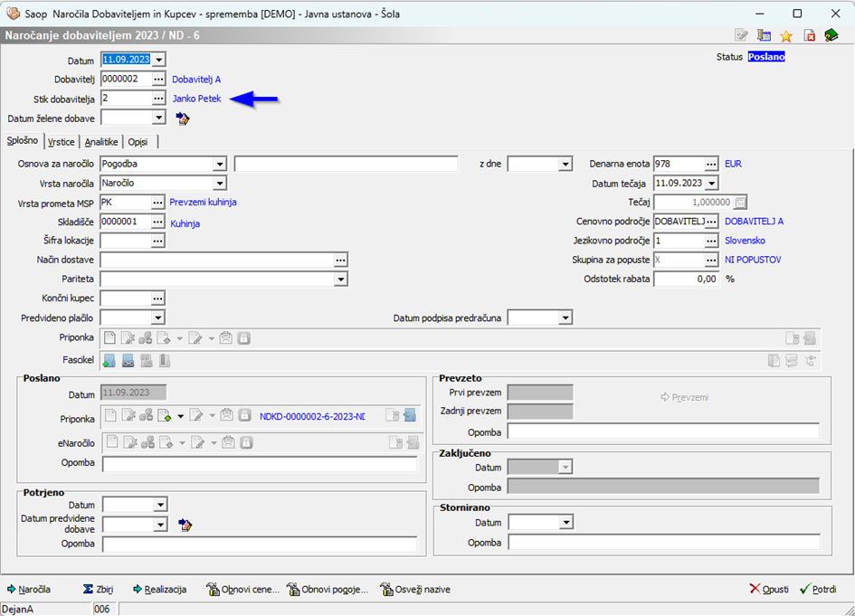Click the Obnovi cene button
Image resolution: width=855 pixels, height=616 pixels.
tap(242, 589)
